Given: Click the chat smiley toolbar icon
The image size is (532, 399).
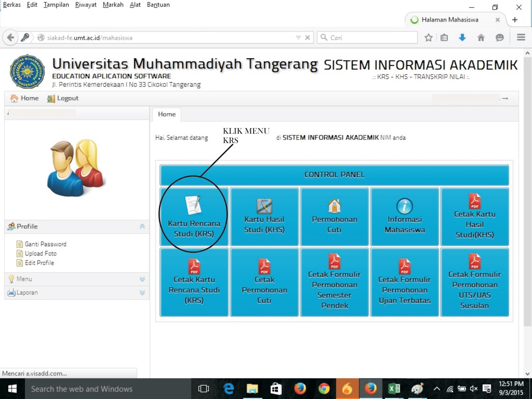Looking at the screenshot, I should pyautogui.click(x=499, y=38).
